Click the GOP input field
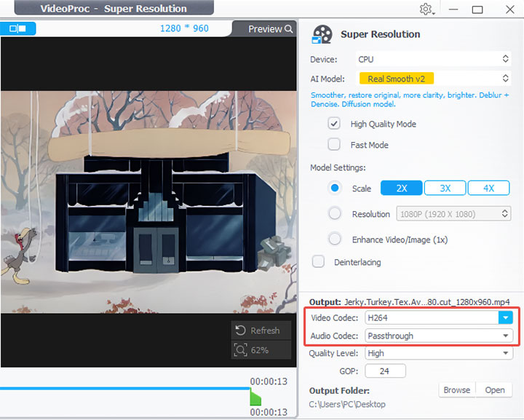This screenshot has width=524, height=420. pos(385,371)
